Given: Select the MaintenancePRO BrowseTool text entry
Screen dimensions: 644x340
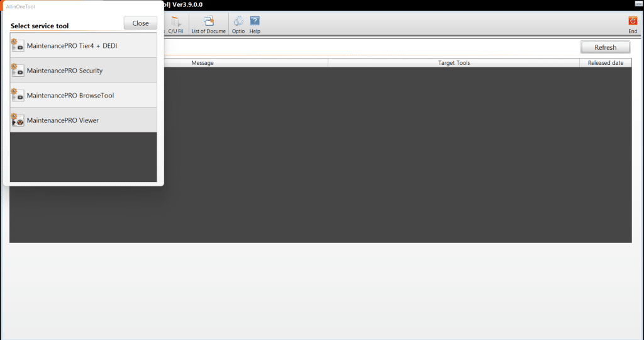Looking at the screenshot, I should [70, 95].
